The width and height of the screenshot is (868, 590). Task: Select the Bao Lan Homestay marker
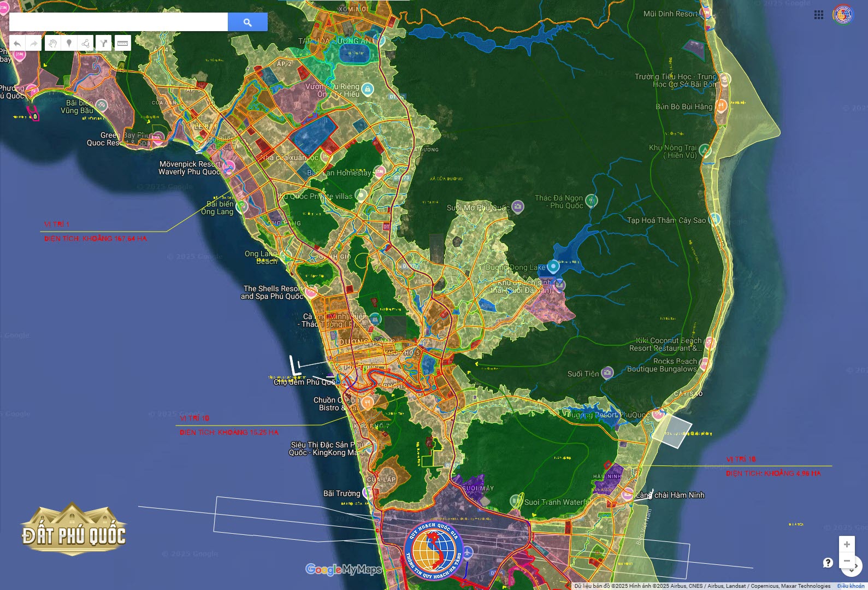379,172
